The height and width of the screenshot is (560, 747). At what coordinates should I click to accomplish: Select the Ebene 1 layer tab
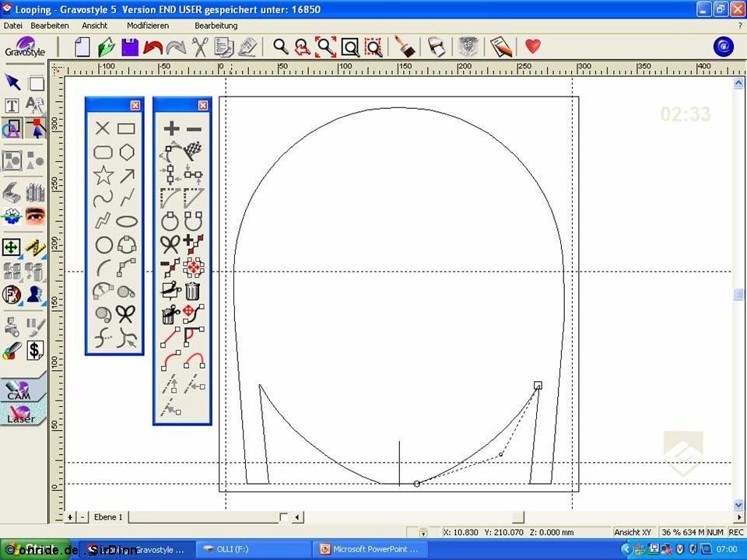click(108, 516)
